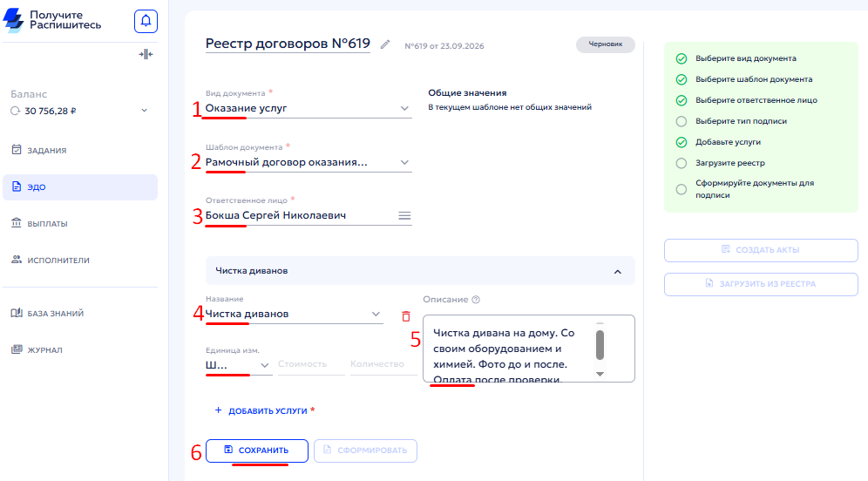Collapse sidebar with the arrows icon
This screenshot has height=481, width=868.
(146, 54)
